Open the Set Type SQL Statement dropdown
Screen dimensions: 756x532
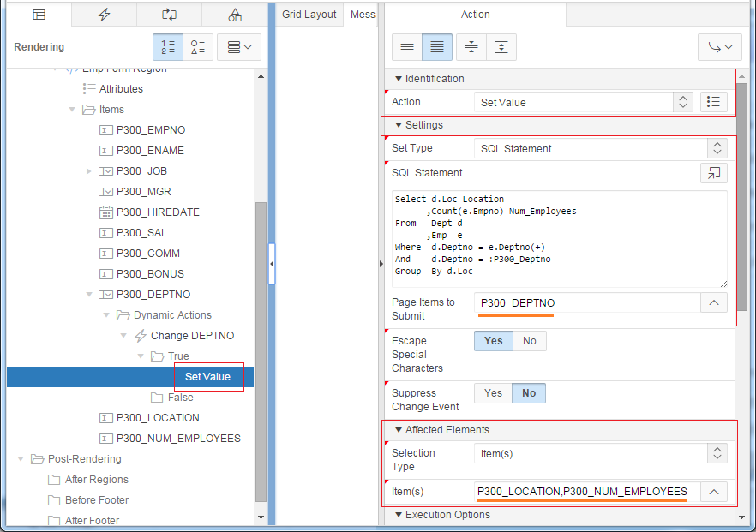click(x=601, y=148)
